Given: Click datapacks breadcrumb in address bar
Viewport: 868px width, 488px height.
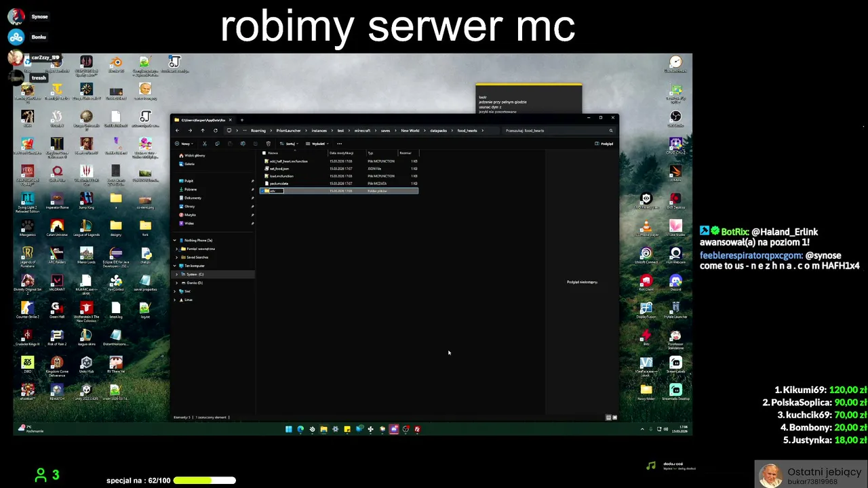Looking at the screenshot, I should [438, 131].
